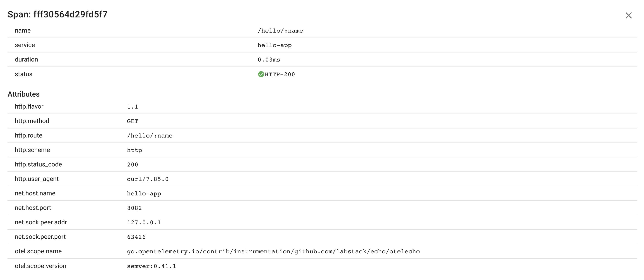Screen dimensions: 644x280
Task: Select the 0.03ms duration value
Action: 269,60
